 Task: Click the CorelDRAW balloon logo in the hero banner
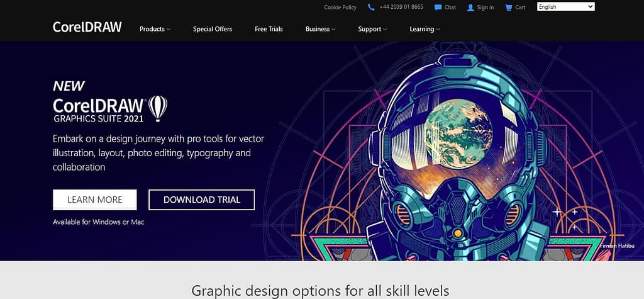tap(158, 108)
